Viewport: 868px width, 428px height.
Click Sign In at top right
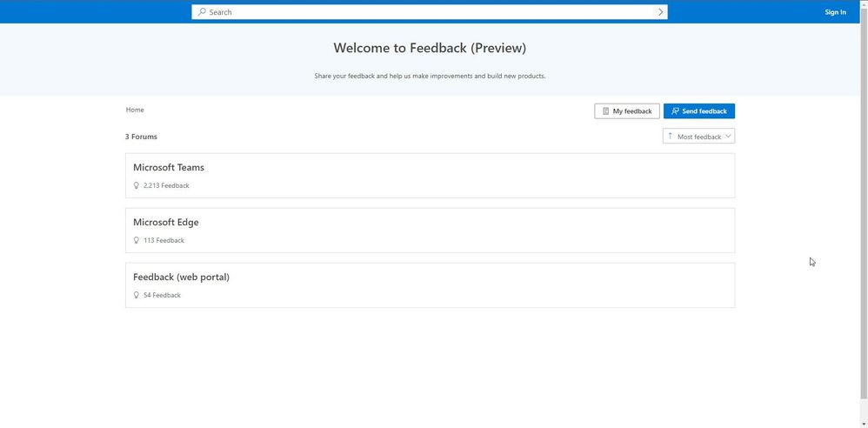coord(835,11)
